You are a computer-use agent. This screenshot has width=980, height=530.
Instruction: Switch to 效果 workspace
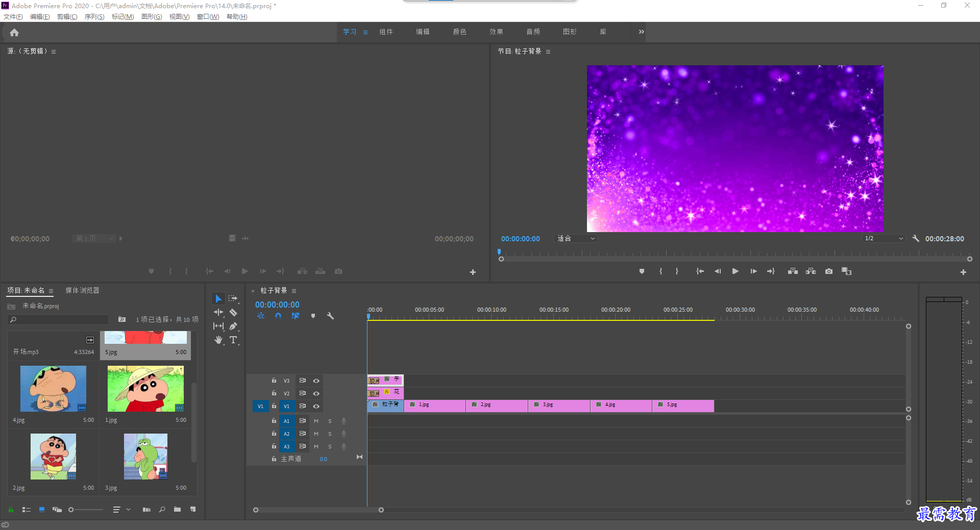point(496,32)
